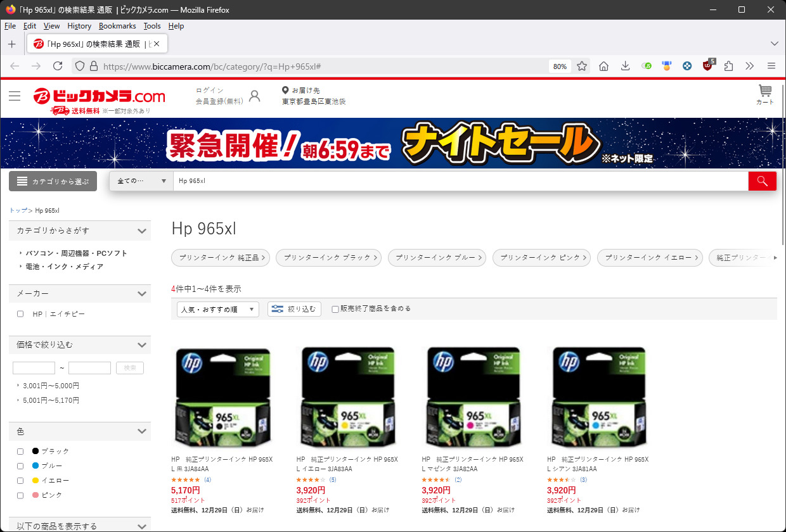The width and height of the screenshot is (786, 532).
Task: Open the hamburger site menu
Action: (15, 96)
